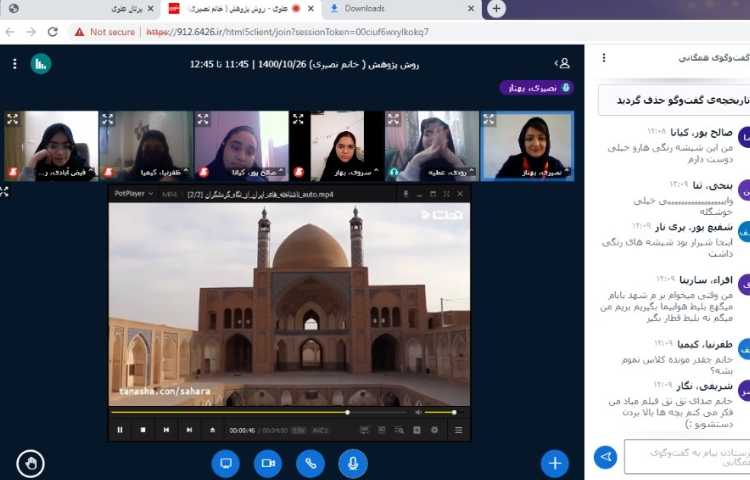The width and height of the screenshot is (750, 480).
Task: Stop the video playback in PotPlayer
Action: pyautogui.click(x=143, y=430)
